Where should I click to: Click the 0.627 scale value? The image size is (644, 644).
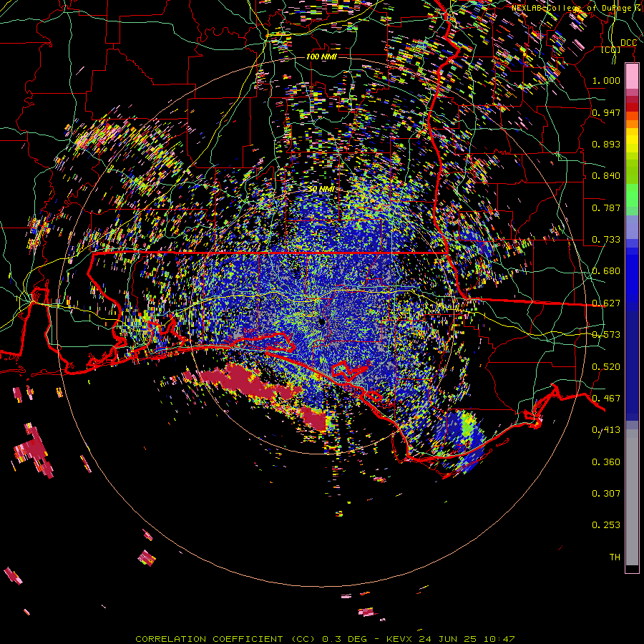coord(606,303)
